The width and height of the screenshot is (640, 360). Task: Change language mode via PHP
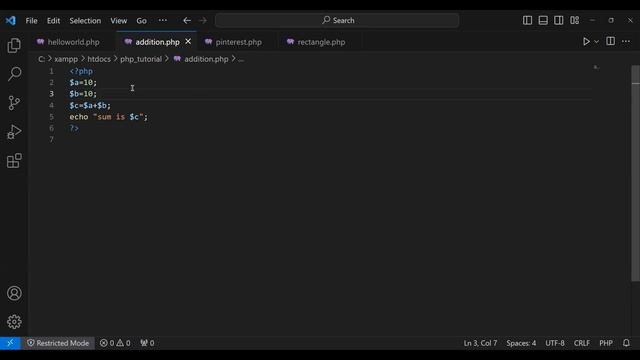click(x=606, y=343)
